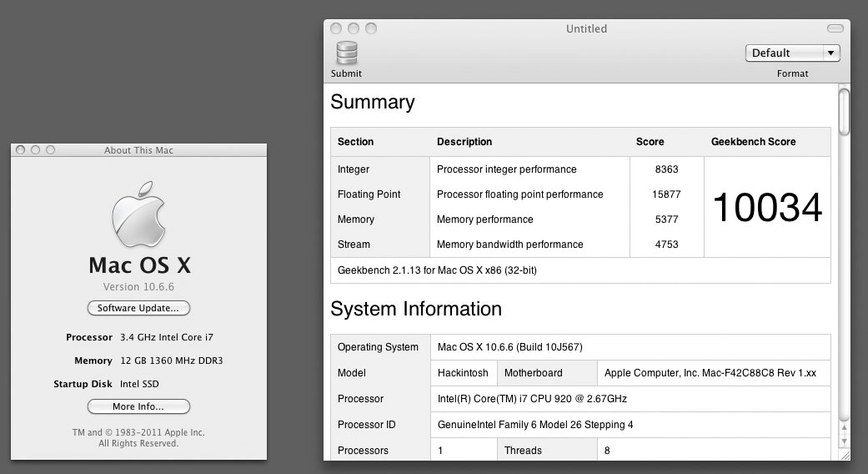This screenshot has width=868, height=474.
Task: Click the scroll down arrow in results scrollbar
Action: tap(844, 440)
